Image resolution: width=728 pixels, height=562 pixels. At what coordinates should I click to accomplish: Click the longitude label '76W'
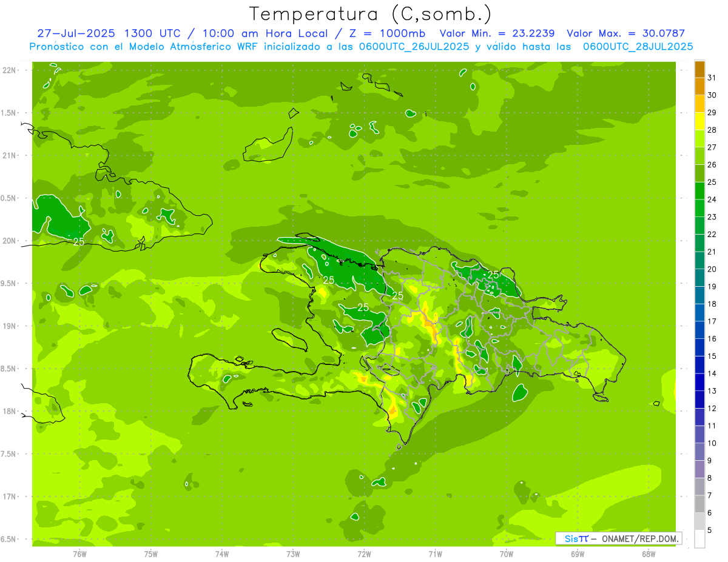79,554
